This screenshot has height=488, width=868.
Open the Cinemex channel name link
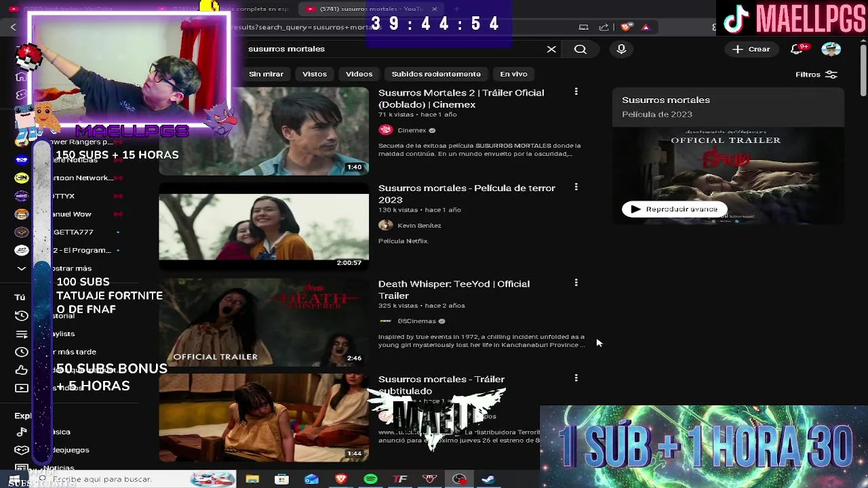(412, 130)
